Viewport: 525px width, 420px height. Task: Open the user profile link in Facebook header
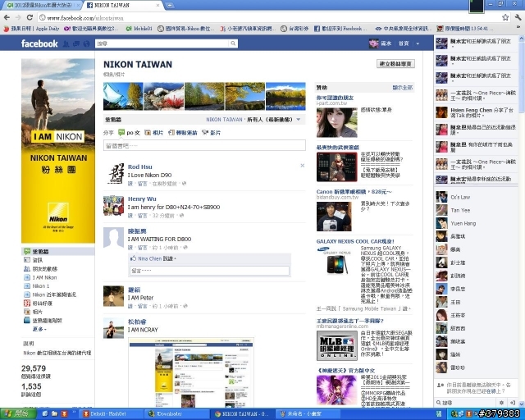381,43
